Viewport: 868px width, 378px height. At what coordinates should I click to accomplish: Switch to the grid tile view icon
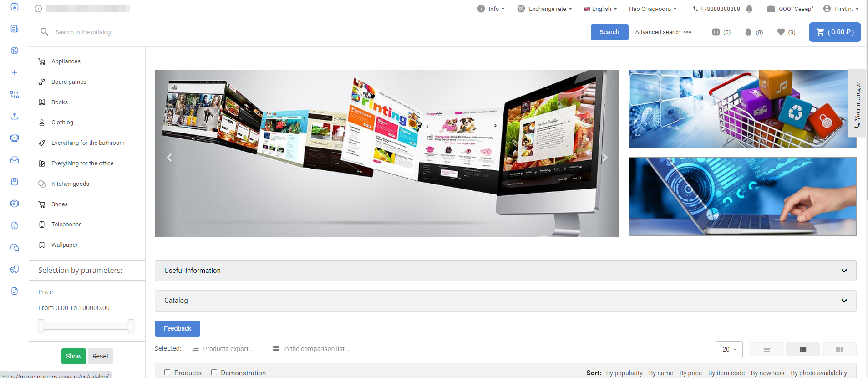[839, 349]
